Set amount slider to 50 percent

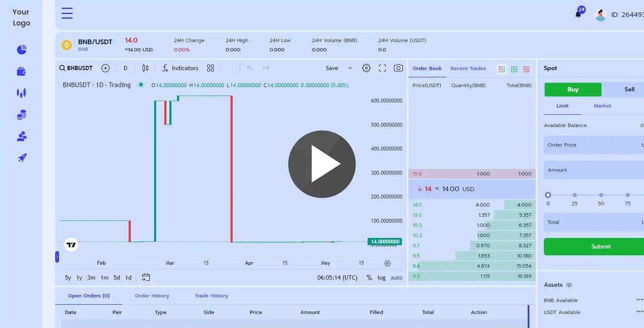click(601, 195)
